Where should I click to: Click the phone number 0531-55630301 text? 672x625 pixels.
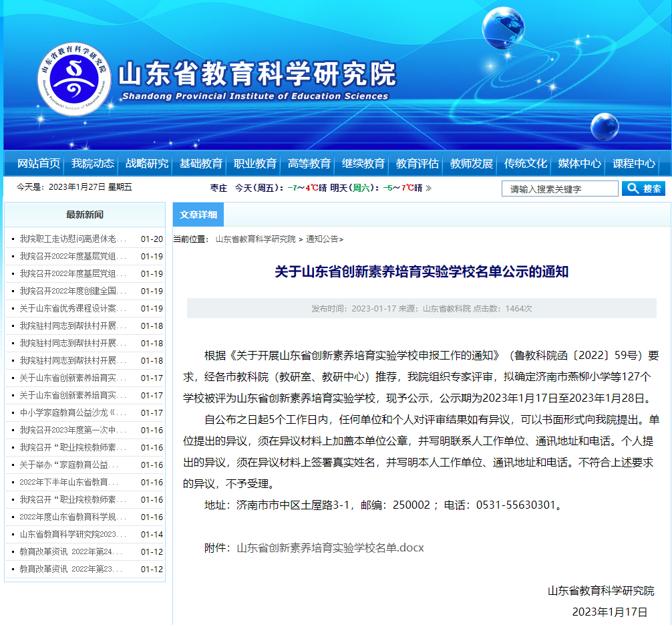coord(516,505)
